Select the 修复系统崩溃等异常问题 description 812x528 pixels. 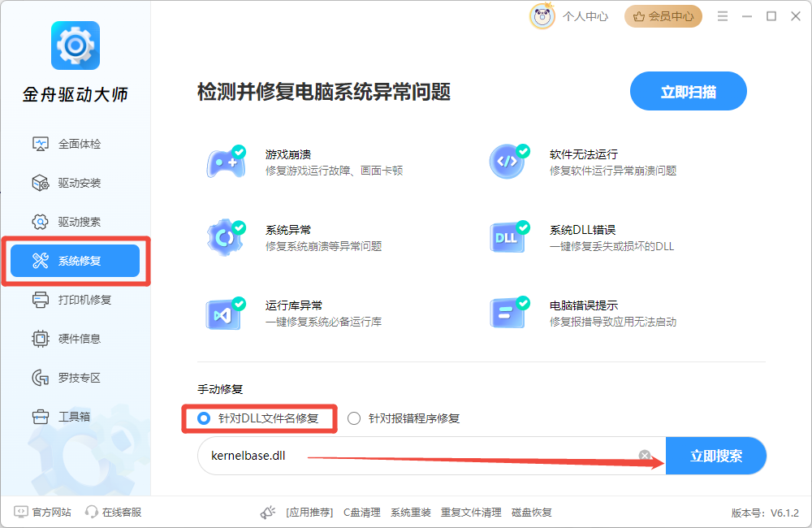(324, 247)
